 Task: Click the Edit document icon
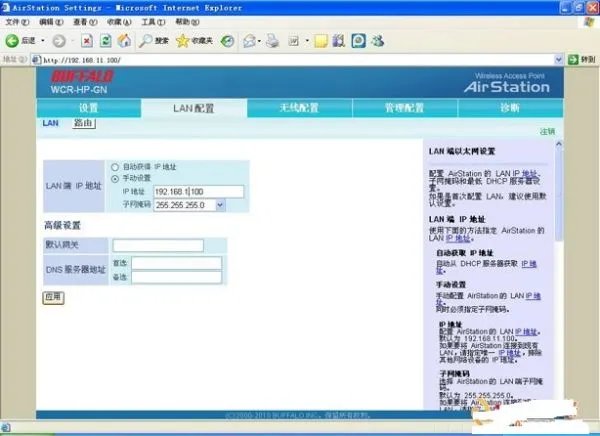coord(293,41)
